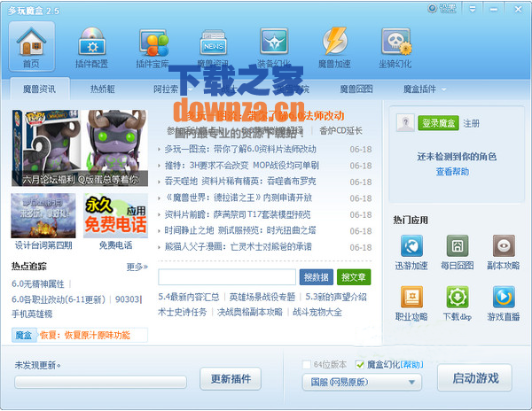Viewport: 532px width, 411px height.
Task: Open the 职业攻略 book icon
Action: (411, 297)
